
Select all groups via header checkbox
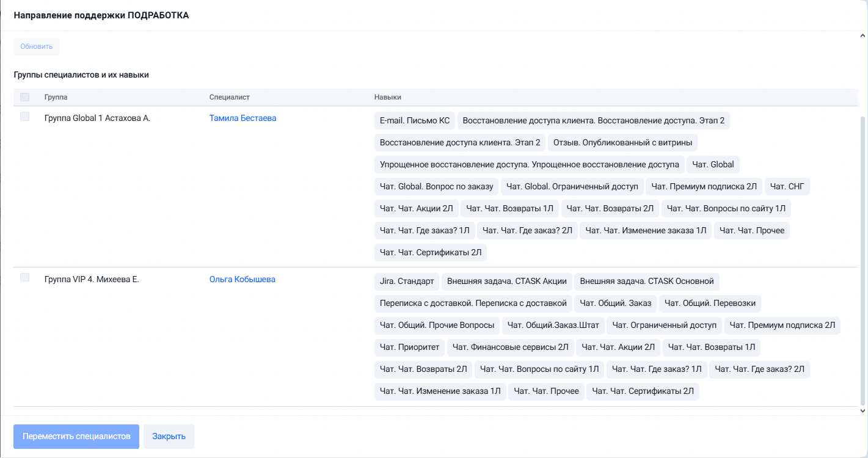coord(24,97)
